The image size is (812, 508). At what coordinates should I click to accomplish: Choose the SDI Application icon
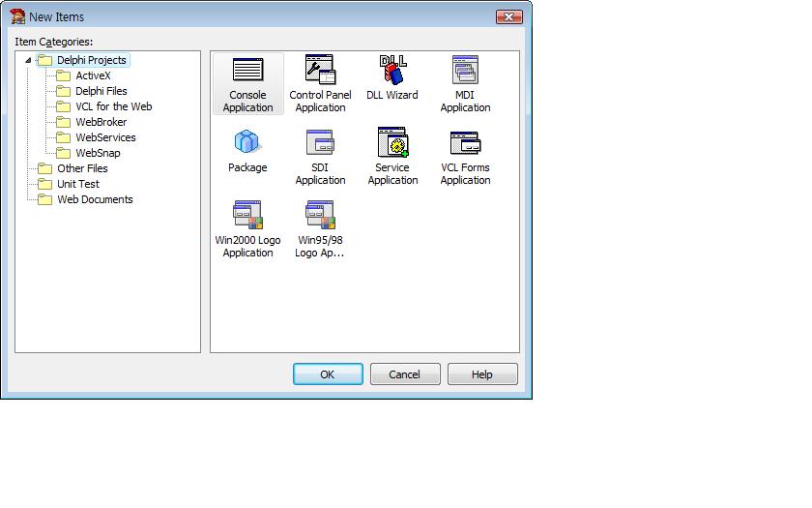pos(320,143)
